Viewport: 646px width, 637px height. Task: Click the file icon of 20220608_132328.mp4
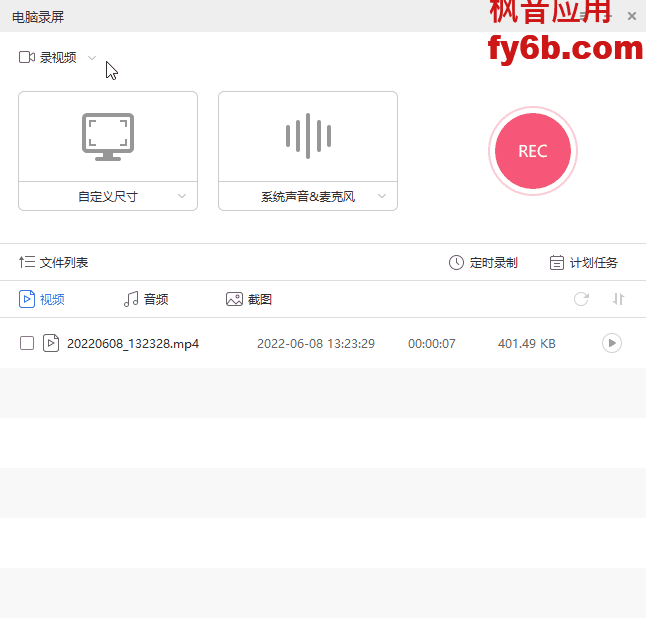(x=51, y=343)
